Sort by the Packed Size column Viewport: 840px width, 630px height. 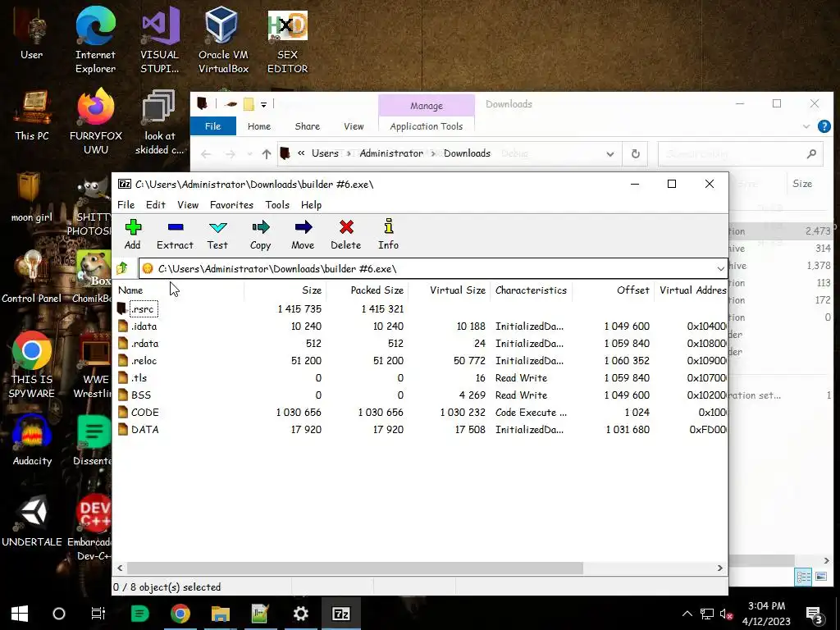tap(367, 290)
